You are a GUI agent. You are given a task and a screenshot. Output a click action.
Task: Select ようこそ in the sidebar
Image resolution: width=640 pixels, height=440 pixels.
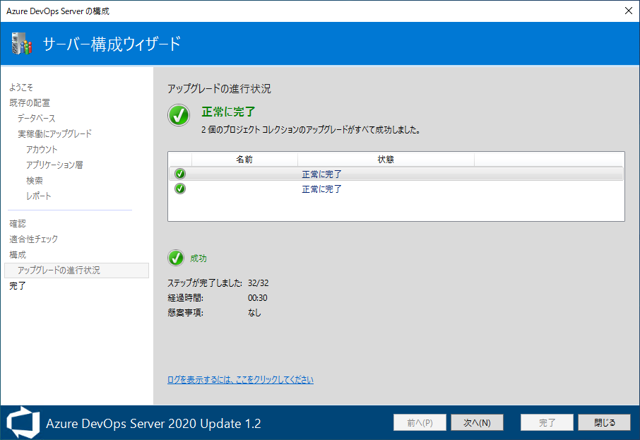point(21,87)
